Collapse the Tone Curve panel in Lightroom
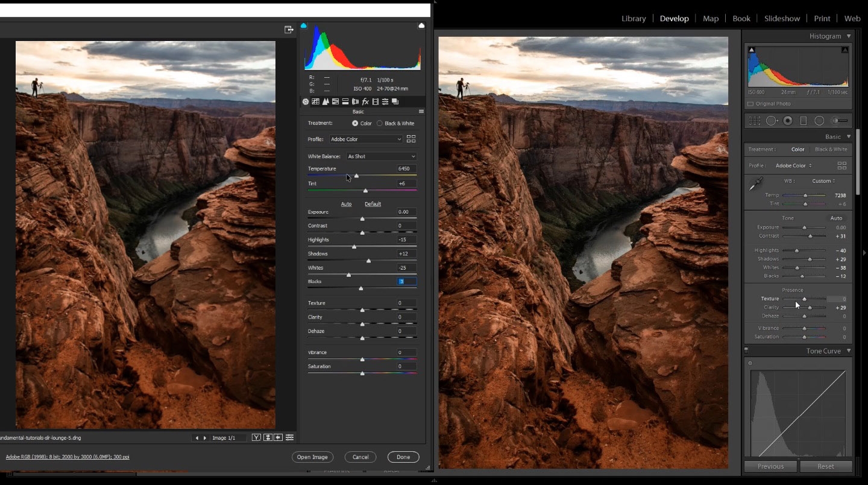Screen dimensions: 868x485 tap(849, 350)
